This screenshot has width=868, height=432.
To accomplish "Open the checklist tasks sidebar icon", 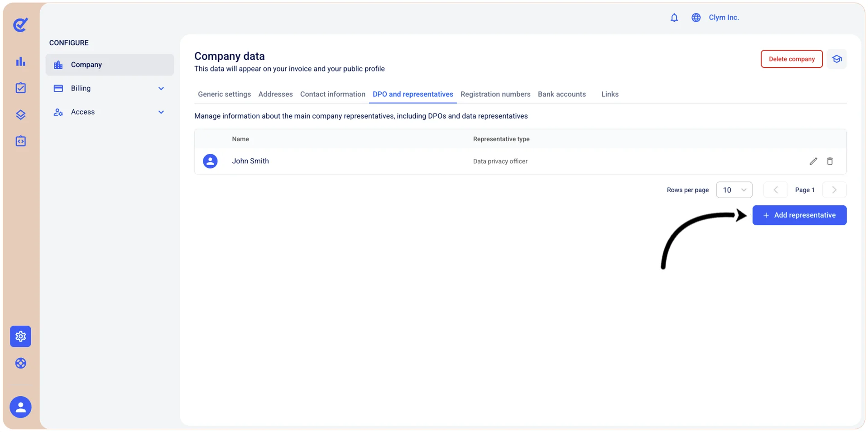I will click(20, 88).
